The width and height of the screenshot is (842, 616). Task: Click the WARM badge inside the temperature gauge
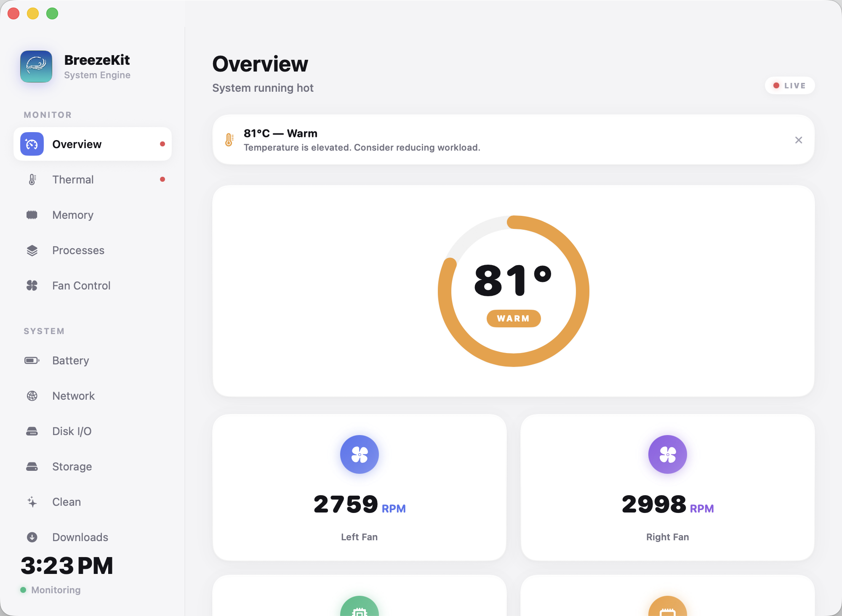point(514,319)
